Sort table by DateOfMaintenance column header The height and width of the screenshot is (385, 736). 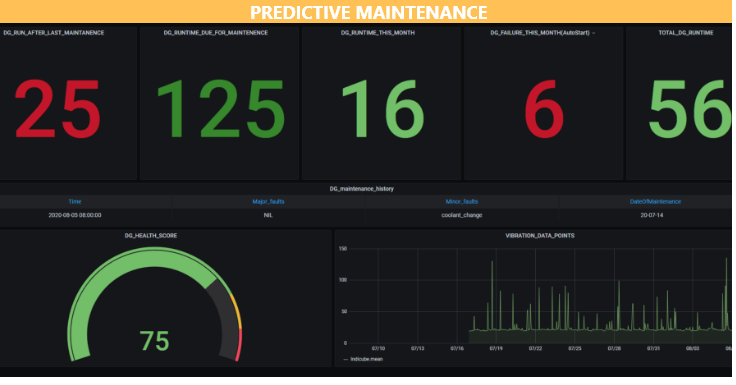(655, 201)
